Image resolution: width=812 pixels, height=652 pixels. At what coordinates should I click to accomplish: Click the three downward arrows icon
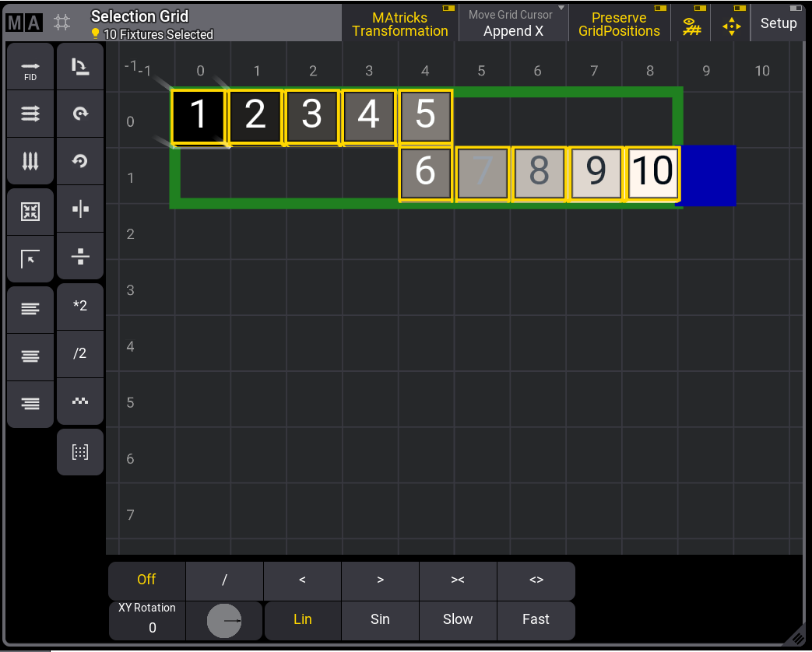tap(30, 162)
